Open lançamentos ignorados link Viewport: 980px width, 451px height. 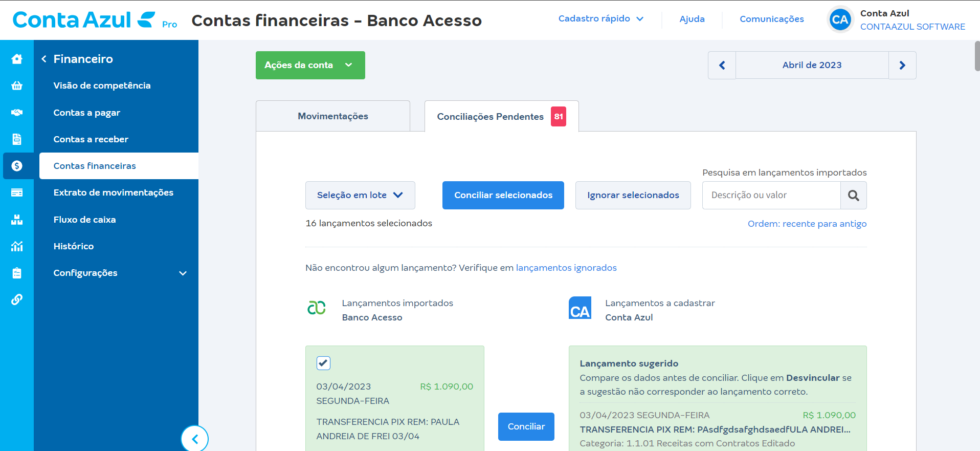pyautogui.click(x=566, y=268)
